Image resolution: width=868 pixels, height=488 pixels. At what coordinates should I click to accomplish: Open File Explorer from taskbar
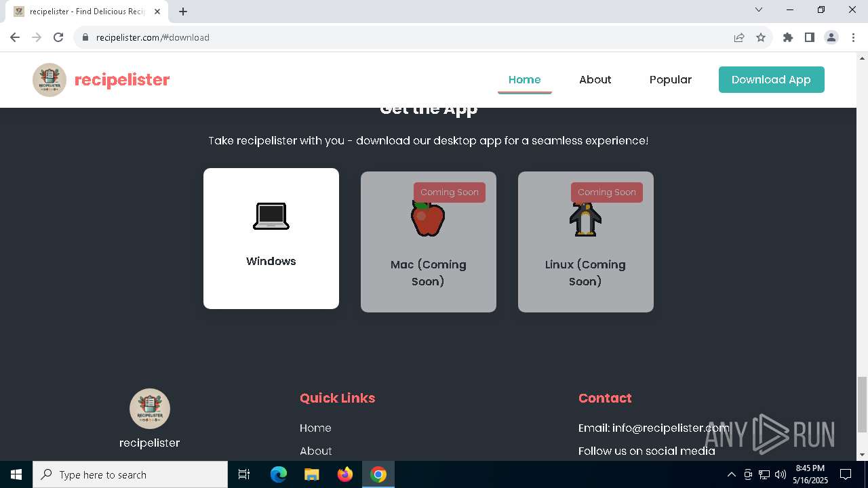click(x=312, y=474)
